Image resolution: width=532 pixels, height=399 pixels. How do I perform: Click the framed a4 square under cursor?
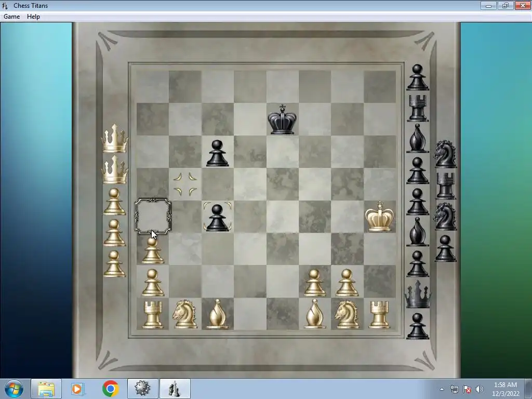[x=153, y=217]
